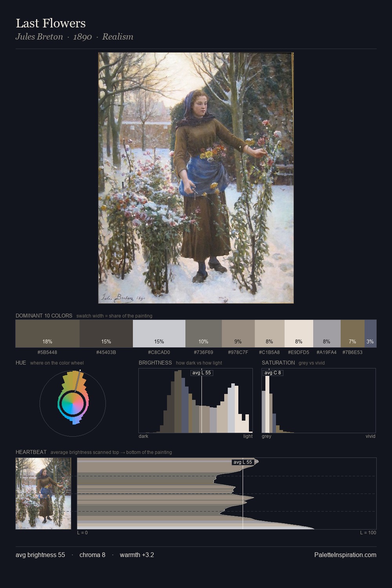Click the heartbeat brightness scan caption
Image resolution: width=392 pixels, height=588 pixels.
pyautogui.click(x=111, y=452)
